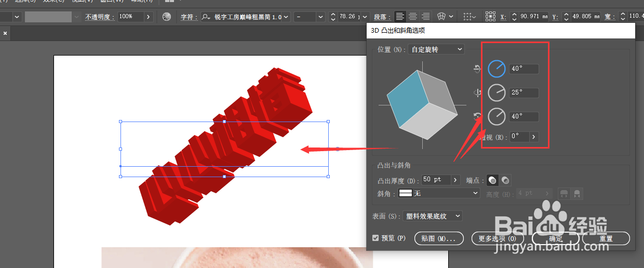Open the Recolor Artwork color wheel icon
Image resolution: width=644 pixels, height=268 pixels.
[x=166, y=17]
